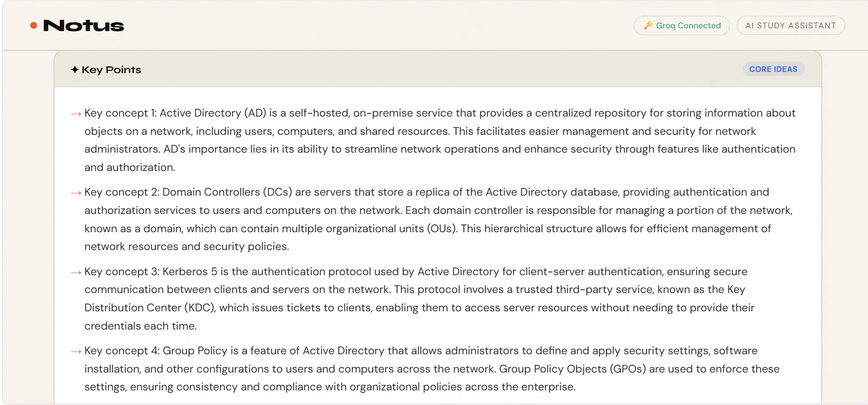
Task: Select the Core Ideas tag
Action: coord(773,69)
